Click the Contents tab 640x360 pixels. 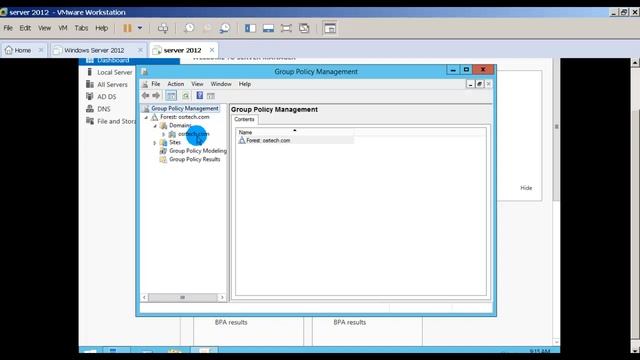coord(244,119)
